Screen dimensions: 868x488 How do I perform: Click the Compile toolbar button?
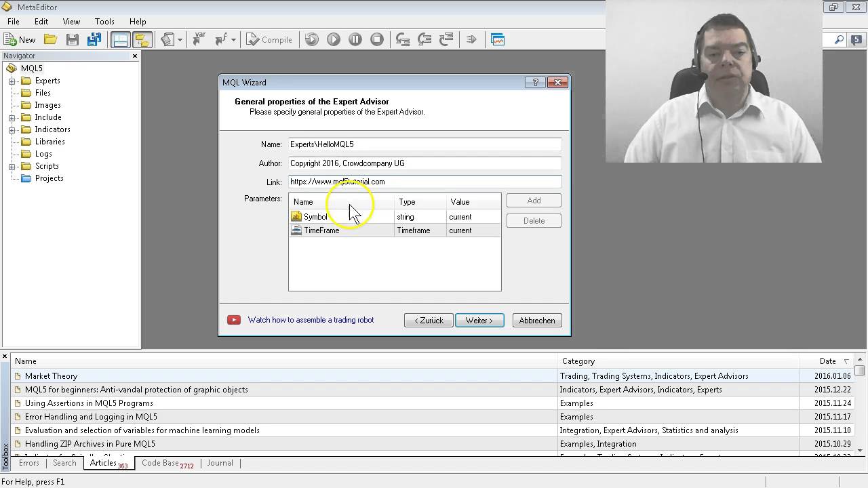point(269,40)
